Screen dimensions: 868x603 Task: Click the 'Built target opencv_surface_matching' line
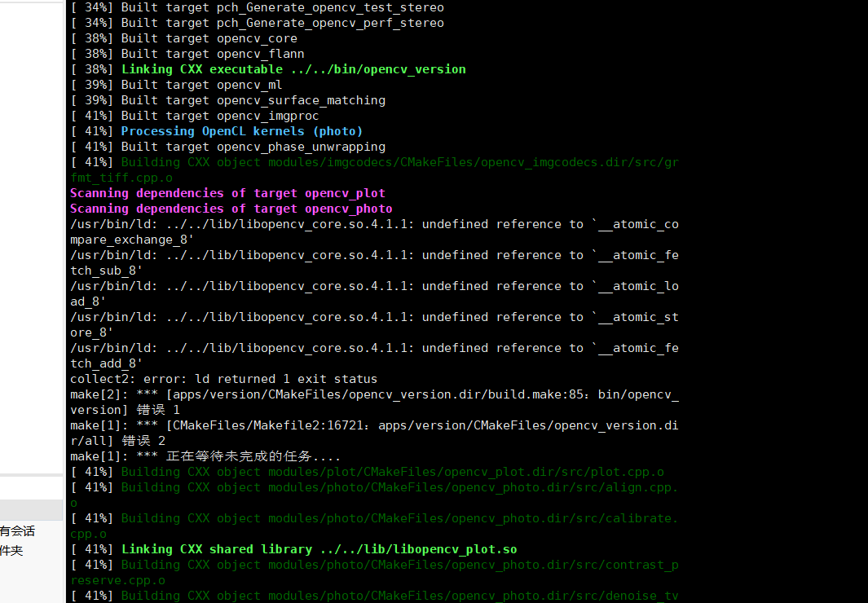click(x=227, y=101)
